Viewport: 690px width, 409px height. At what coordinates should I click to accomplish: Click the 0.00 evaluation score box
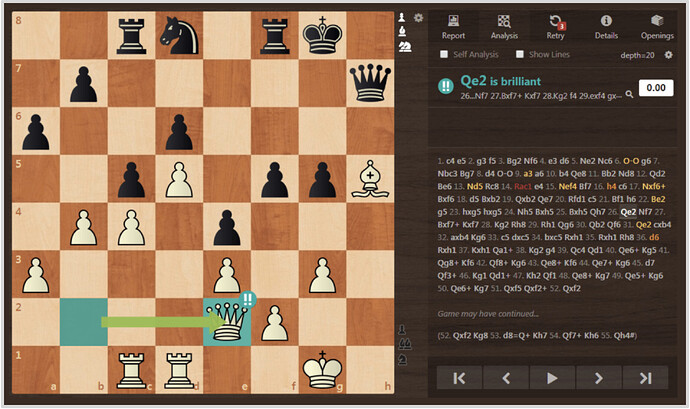(655, 88)
